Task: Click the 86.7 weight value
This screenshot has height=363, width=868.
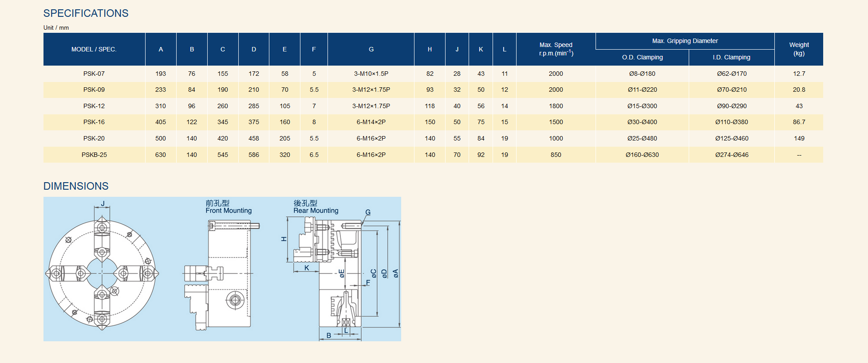Action: [799, 122]
